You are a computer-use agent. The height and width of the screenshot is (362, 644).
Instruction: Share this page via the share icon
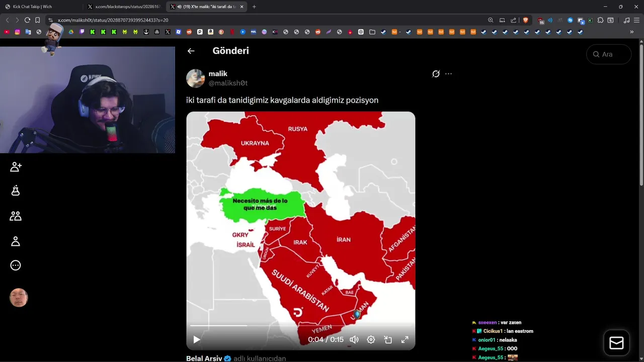[514, 20]
